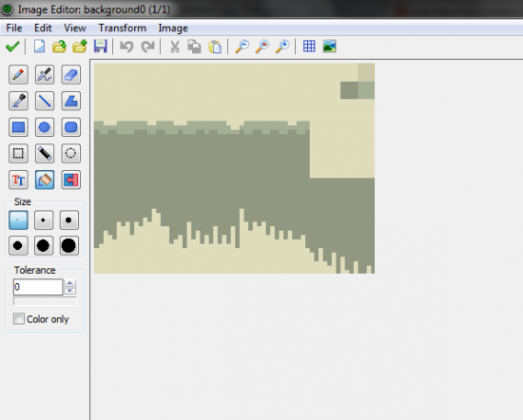Choose the fourth brush size

[x=18, y=246]
